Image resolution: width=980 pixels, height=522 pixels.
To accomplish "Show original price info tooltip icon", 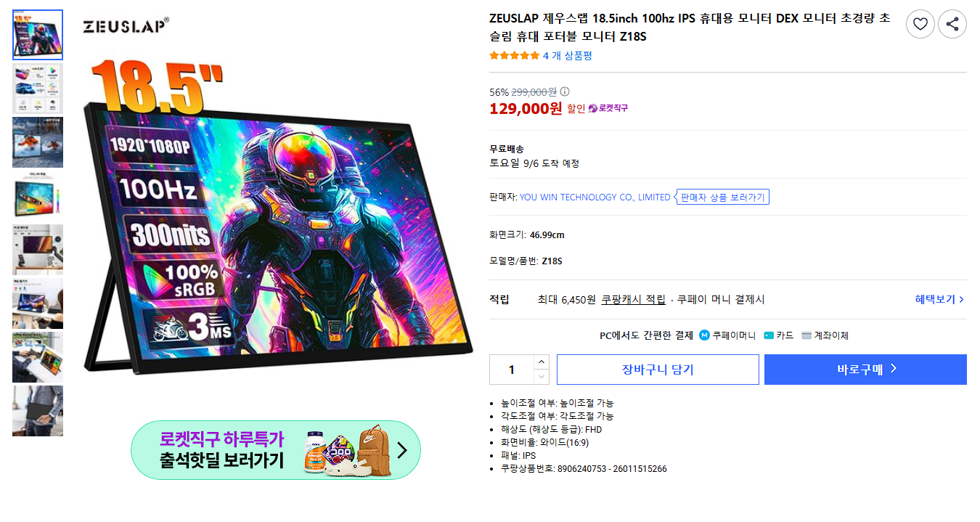I will tap(565, 92).
